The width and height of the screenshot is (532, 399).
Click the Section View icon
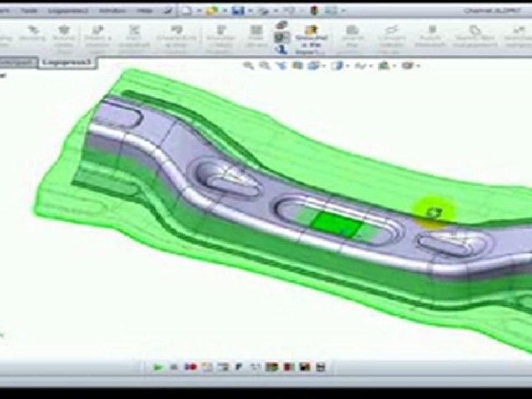pos(298,65)
